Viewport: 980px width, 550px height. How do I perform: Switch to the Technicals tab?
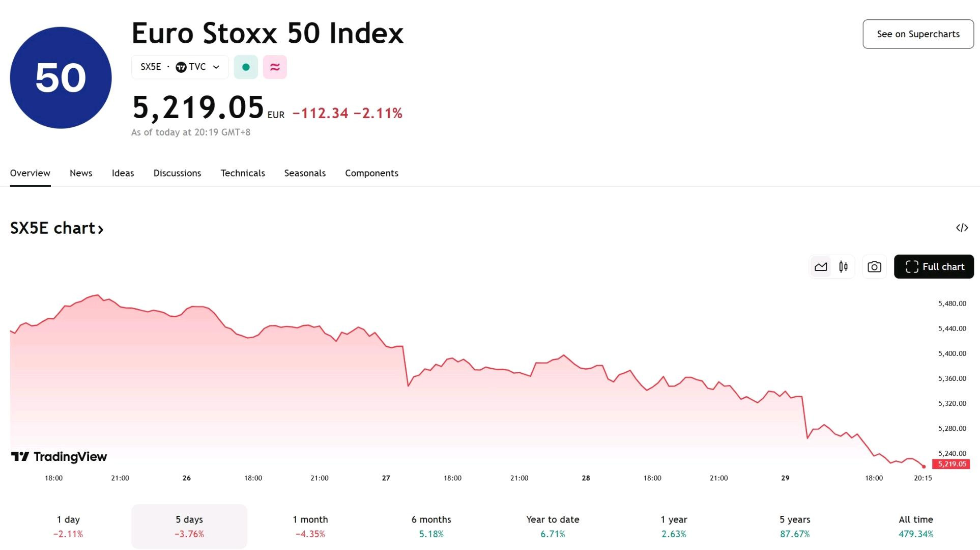pyautogui.click(x=243, y=173)
